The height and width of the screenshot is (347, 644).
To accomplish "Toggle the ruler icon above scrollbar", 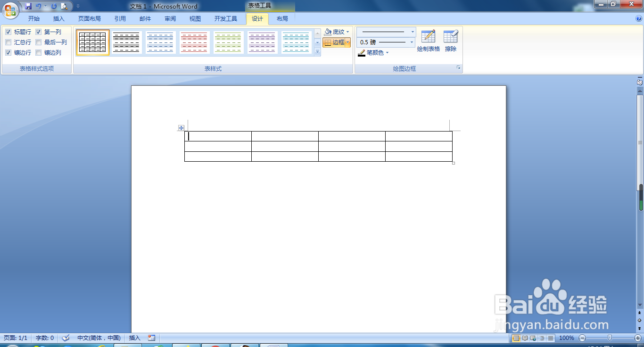I will (640, 82).
